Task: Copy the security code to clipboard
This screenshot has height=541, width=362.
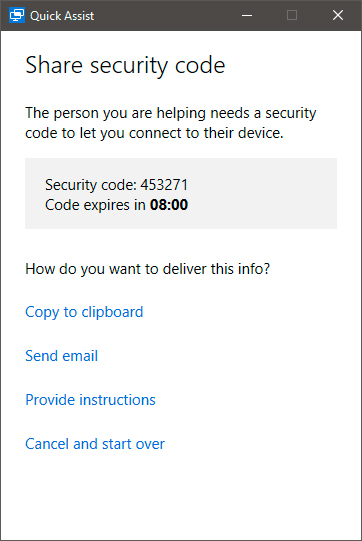Action: (84, 312)
